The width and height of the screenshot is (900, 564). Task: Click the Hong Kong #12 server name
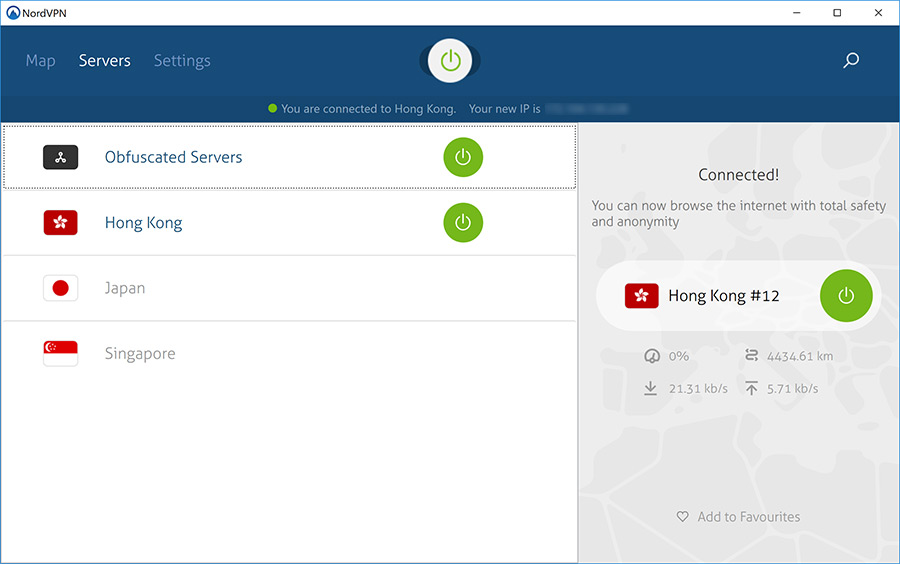724,295
